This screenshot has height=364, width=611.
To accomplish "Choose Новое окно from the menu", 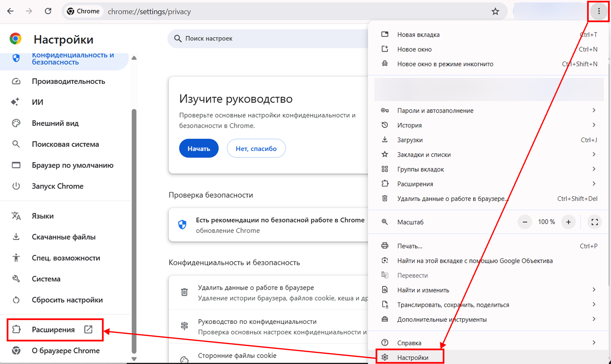I will click(x=489, y=49).
